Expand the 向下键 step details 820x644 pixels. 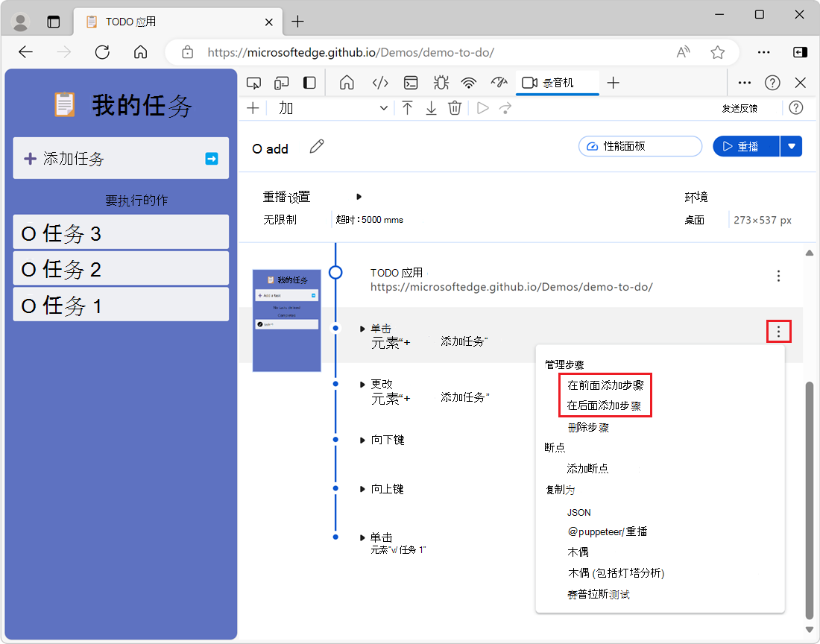362,440
